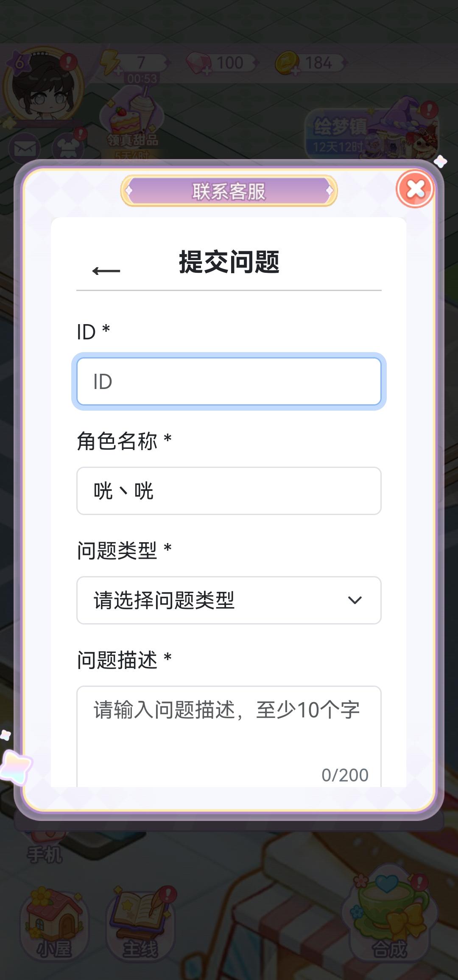Tap the chef hat icon beside mail

[69, 148]
